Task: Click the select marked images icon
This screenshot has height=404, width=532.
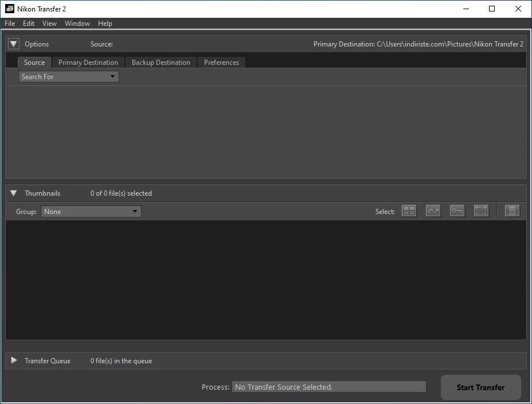Action: tap(433, 211)
